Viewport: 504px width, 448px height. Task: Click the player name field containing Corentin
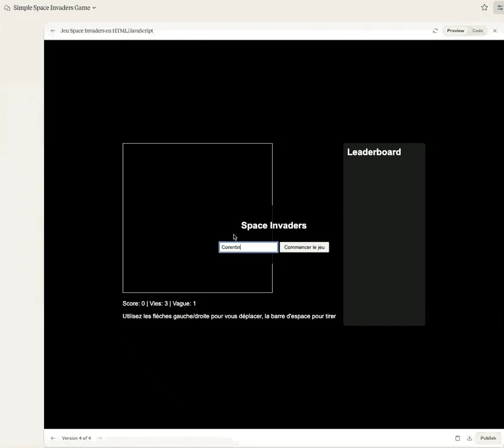[248, 247]
